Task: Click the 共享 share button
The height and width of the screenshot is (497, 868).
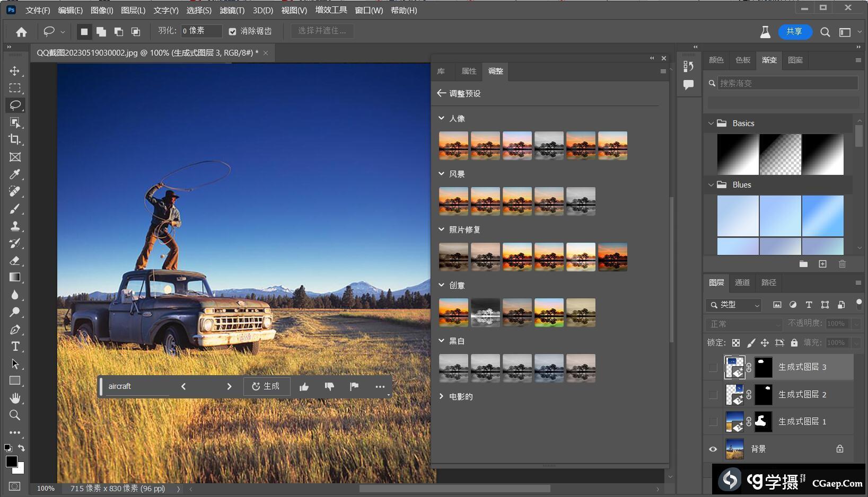Action: pyautogui.click(x=794, y=32)
